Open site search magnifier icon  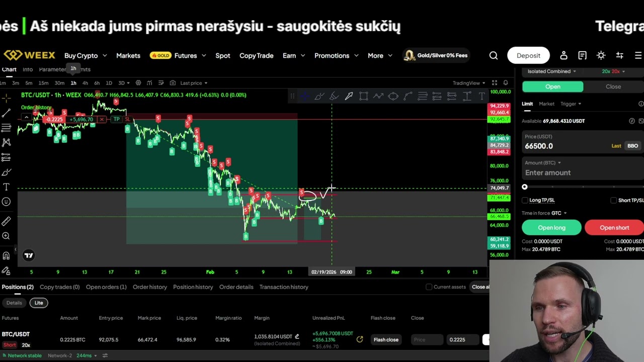[494, 55]
